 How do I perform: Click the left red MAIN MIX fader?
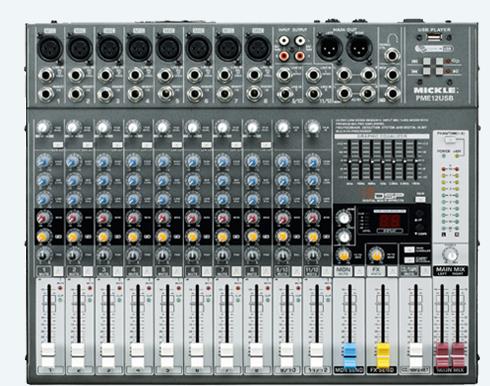coord(442,355)
